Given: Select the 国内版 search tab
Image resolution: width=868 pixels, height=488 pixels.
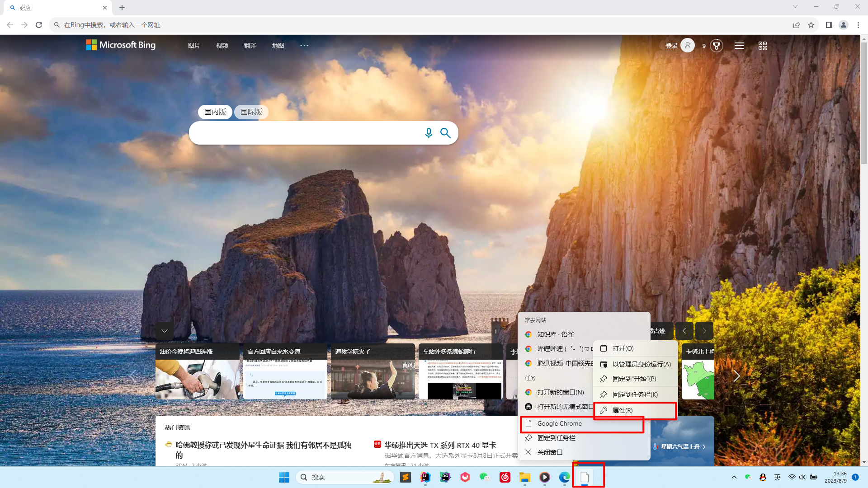Looking at the screenshot, I should (x=215, y=112).
